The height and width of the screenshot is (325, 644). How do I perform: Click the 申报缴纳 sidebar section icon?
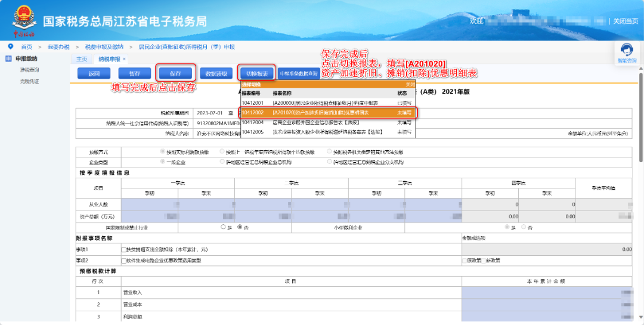click(x=8, y=59)
